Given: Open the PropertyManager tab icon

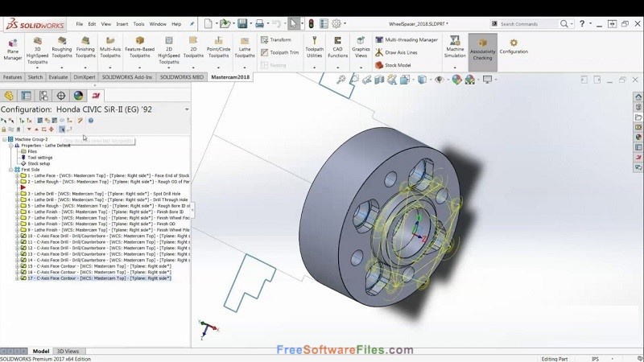Looking at the screenshot, I should 27,96.
